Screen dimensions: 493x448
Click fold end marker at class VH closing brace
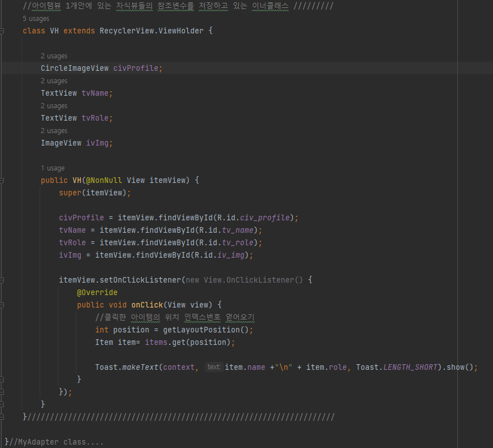[2, 417]
